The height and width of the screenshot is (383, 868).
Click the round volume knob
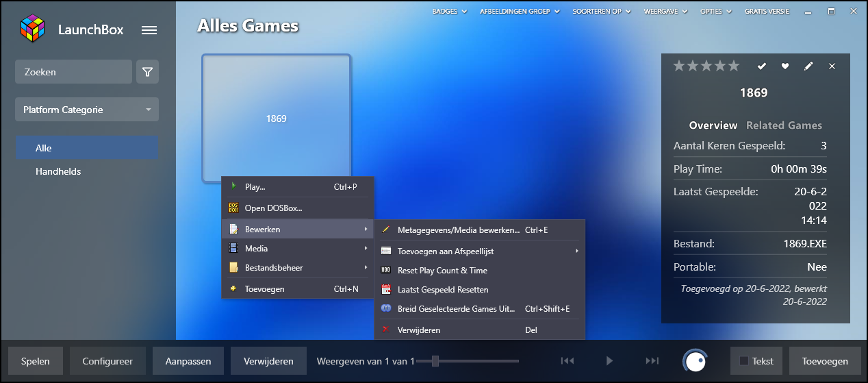(x=694, y=361)
